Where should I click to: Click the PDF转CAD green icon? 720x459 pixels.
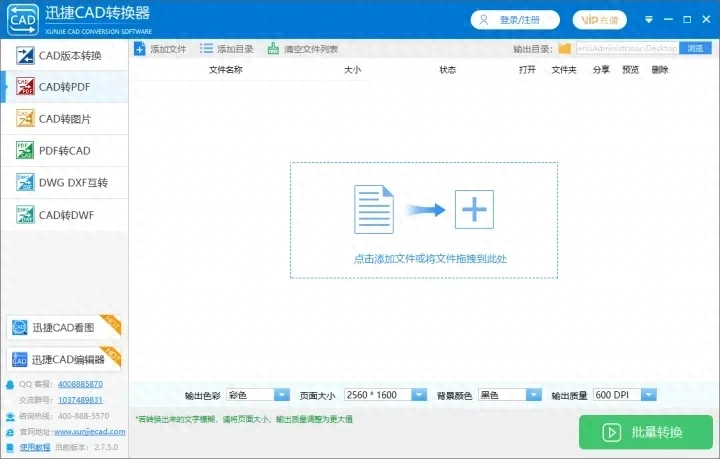(25, 150)
